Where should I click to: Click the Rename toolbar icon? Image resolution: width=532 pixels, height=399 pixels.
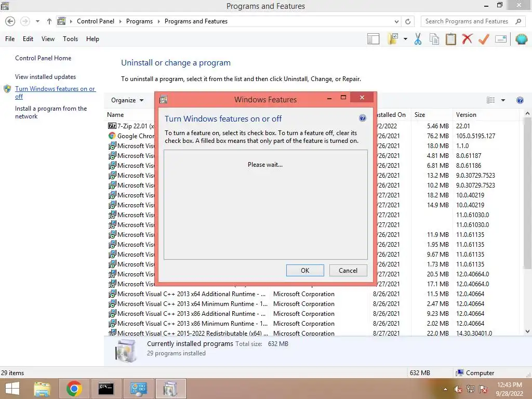(x=501, y=39)
